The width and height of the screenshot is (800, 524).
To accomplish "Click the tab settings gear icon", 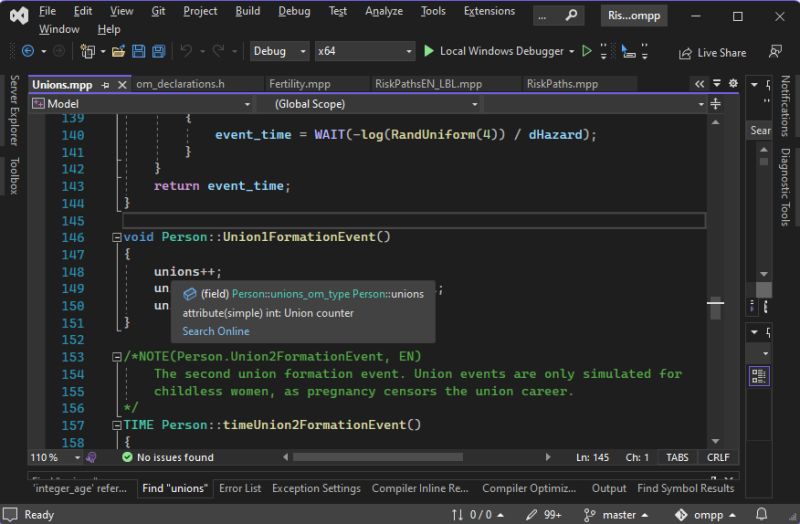I will 733,83.
